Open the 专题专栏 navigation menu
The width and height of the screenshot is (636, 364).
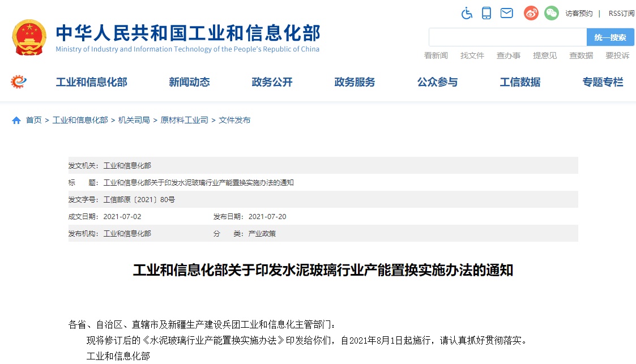tap(603, 82)
